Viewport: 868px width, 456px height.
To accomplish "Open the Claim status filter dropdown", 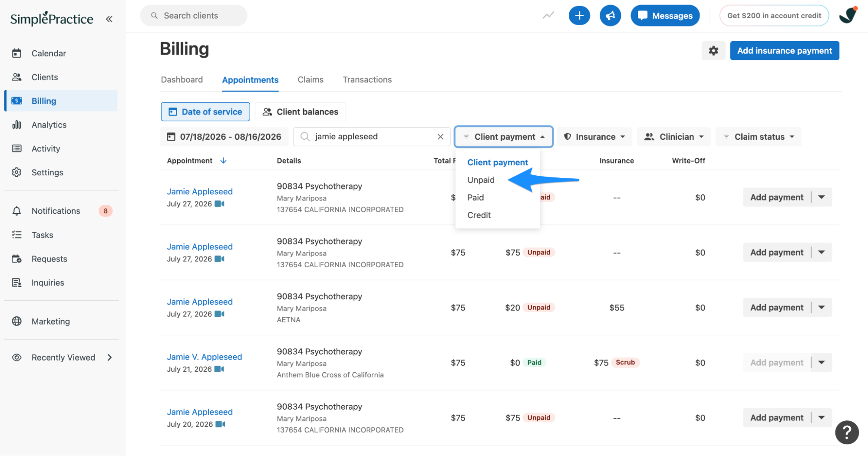I will pos(759,137).
